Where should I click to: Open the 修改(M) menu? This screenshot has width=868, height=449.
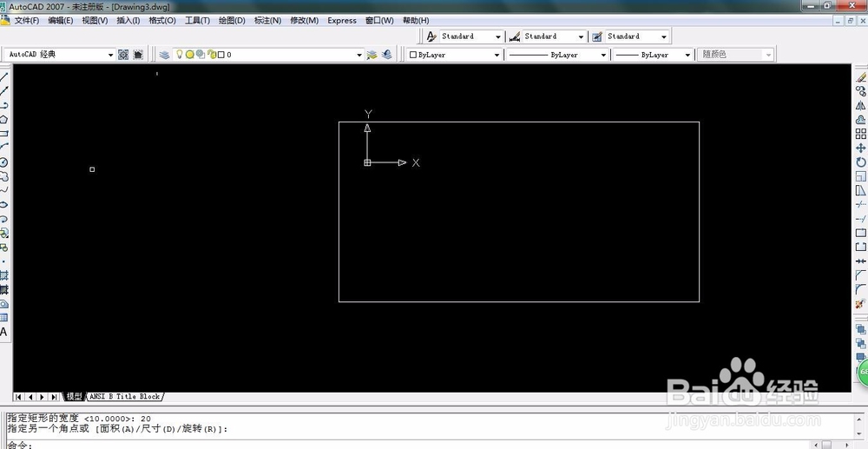304,21
